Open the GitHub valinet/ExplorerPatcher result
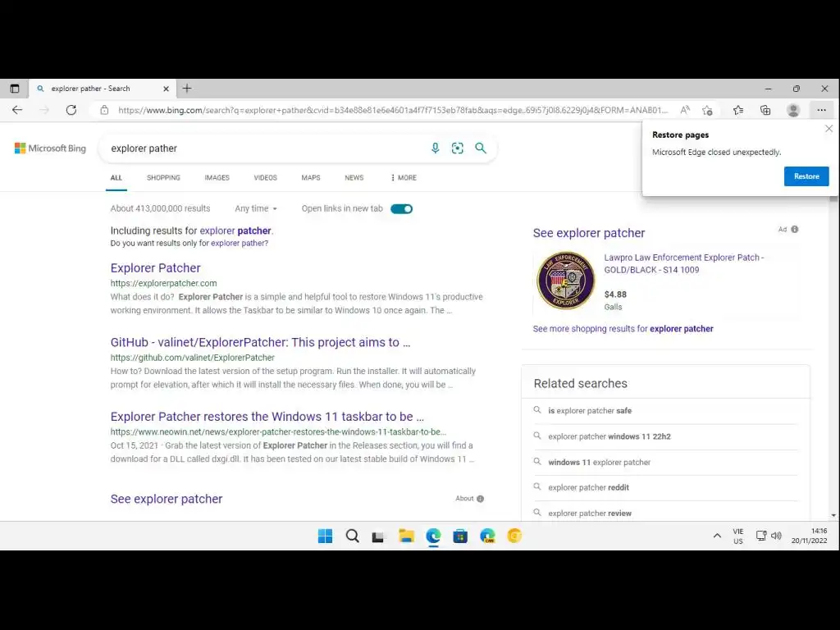This screenshot has height=630, width=840. point(260,342)
